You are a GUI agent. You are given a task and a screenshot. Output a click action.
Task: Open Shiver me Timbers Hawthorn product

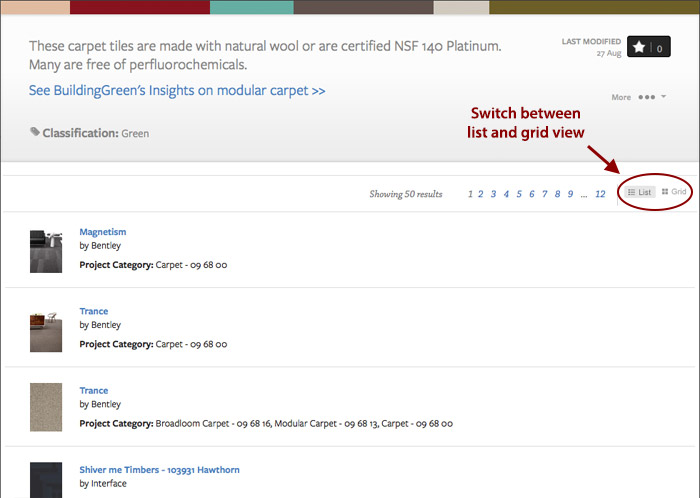pyautogui.click(x=159, y=470)
